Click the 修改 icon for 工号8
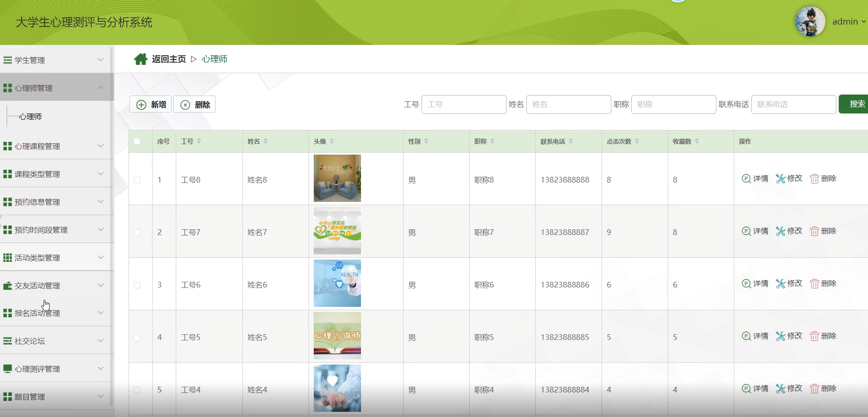The height and width of the screenshot is (417, 868). pos(781,179)
